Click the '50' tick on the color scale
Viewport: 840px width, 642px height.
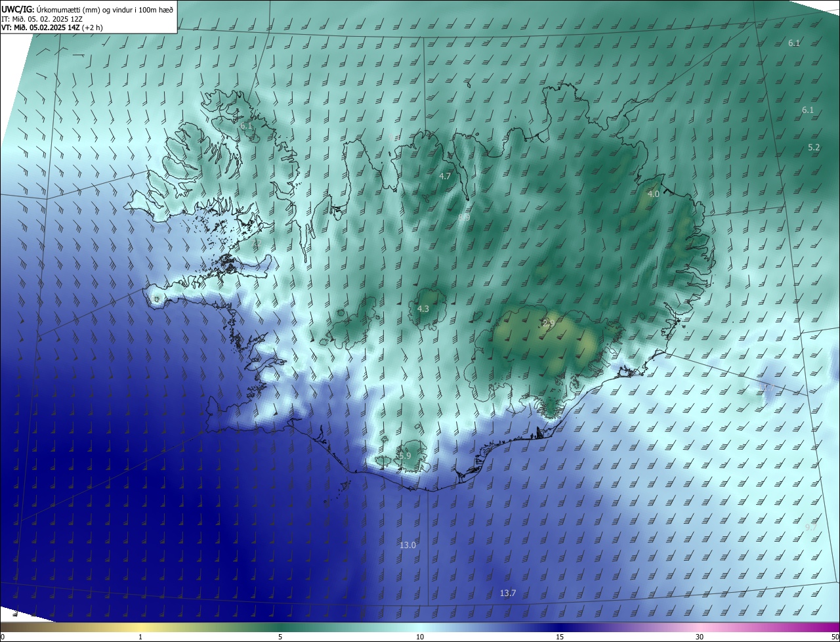click(x=835, y=637)
